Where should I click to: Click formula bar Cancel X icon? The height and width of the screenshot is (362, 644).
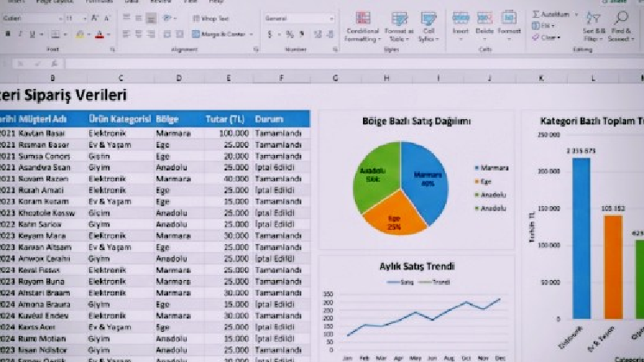(x=20, y=63)
